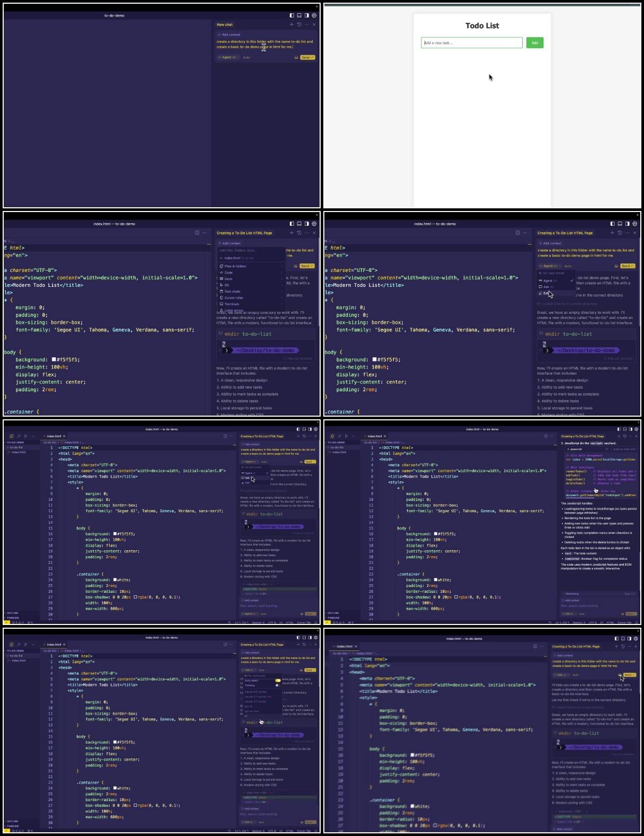Click HTML language status in JavaScript explanation screenshot

pos(610,622)
